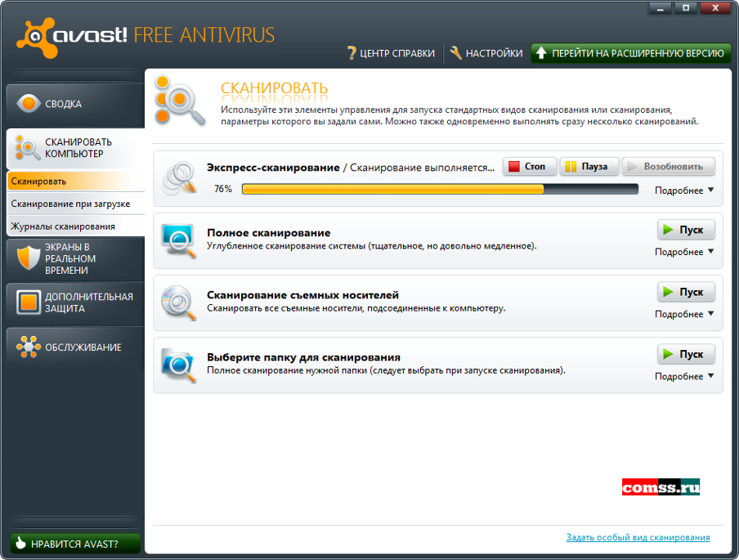
Task: Start full scan with Пуск button
Action: (686, 230)
